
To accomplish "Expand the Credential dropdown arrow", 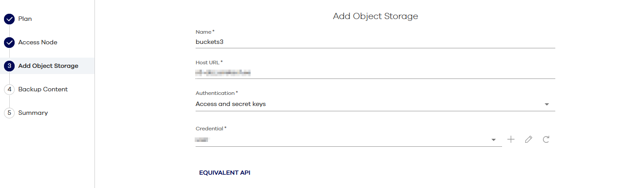I will 494,140.
